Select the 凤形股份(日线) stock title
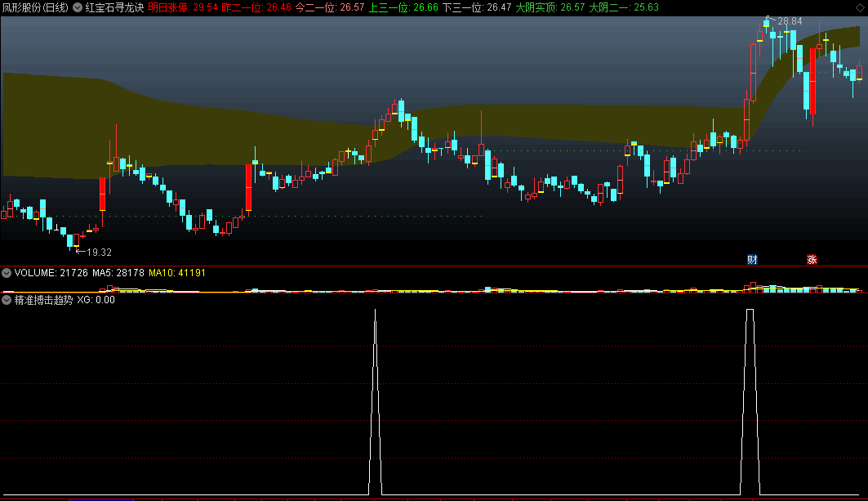 click(x=35, y=7)
